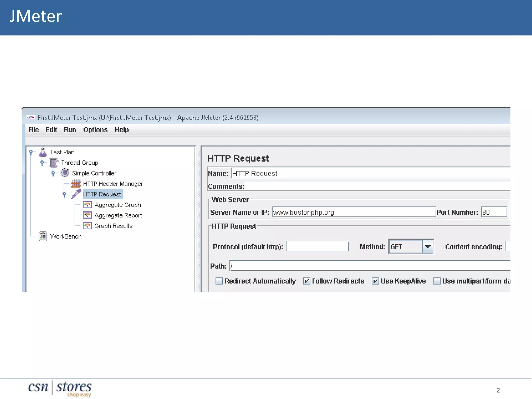Click the HTTP Header Manager icon
Image resolution: width=532 pixels, height=399 pixels.
pos(76,184)
